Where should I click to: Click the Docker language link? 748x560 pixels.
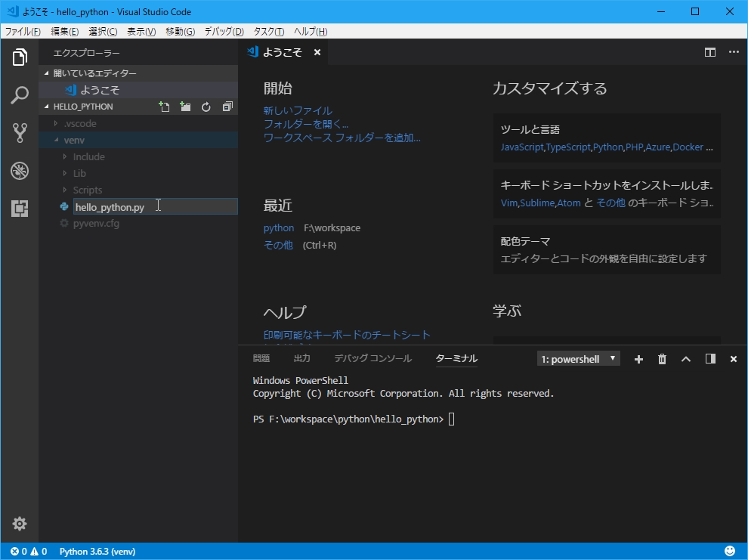[688, 147]
